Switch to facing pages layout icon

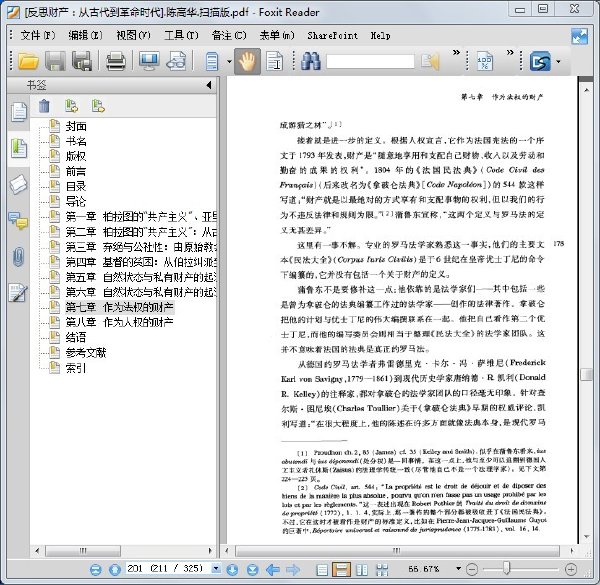362,570
